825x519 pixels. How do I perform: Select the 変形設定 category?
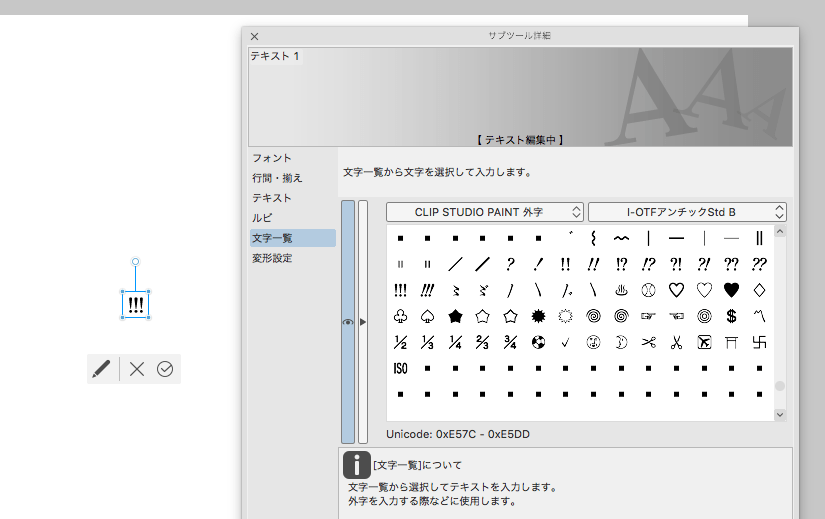272,258
